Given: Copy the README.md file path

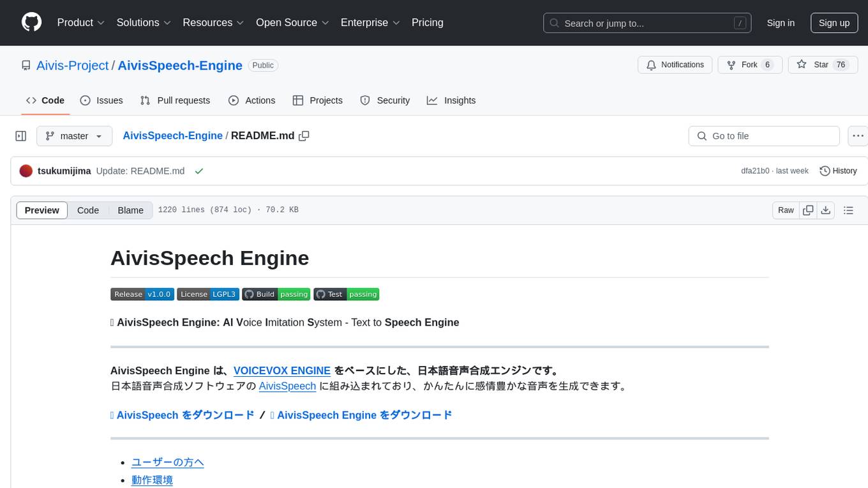Looking at the screenshot, I should pyautogui.click(x=304, y=135).
